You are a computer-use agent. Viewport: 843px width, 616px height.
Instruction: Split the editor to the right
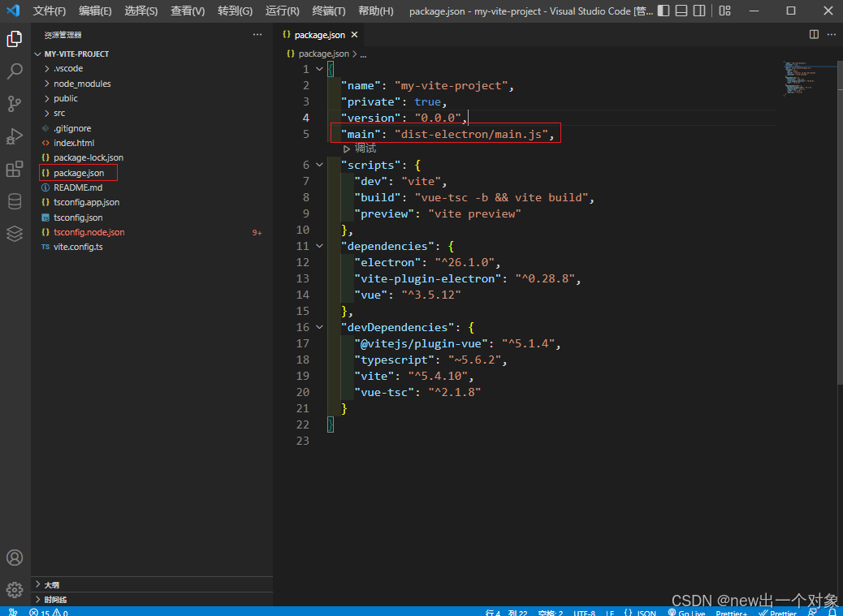pos(814,34)
